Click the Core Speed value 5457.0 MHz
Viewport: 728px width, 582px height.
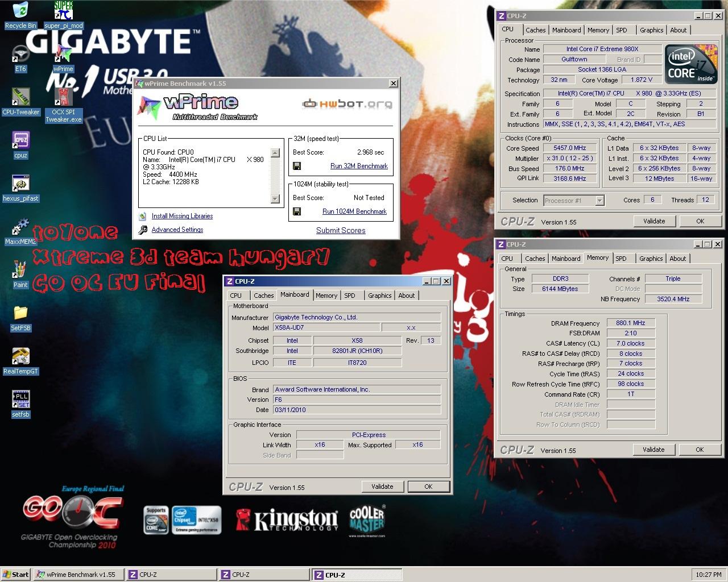point(569,148)
